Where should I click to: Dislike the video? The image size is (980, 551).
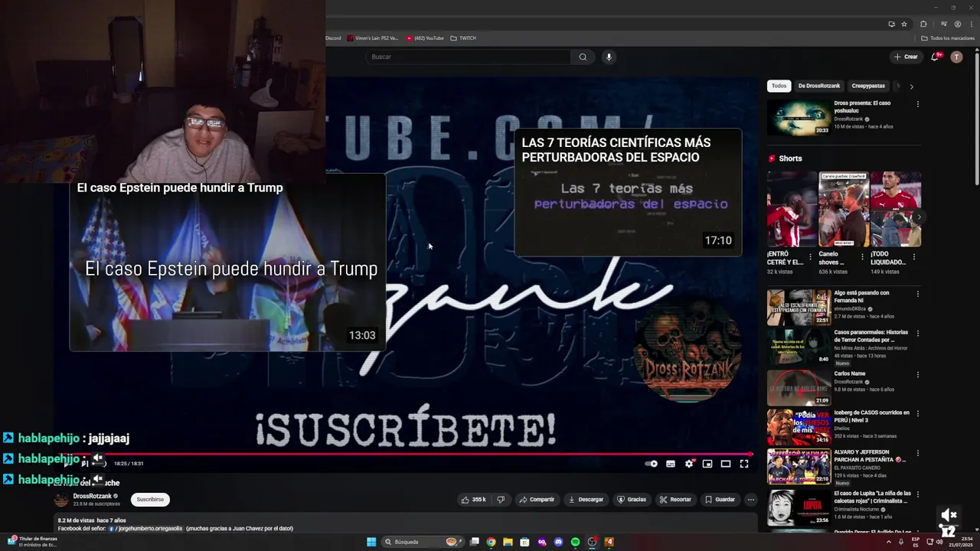point(501,500)
